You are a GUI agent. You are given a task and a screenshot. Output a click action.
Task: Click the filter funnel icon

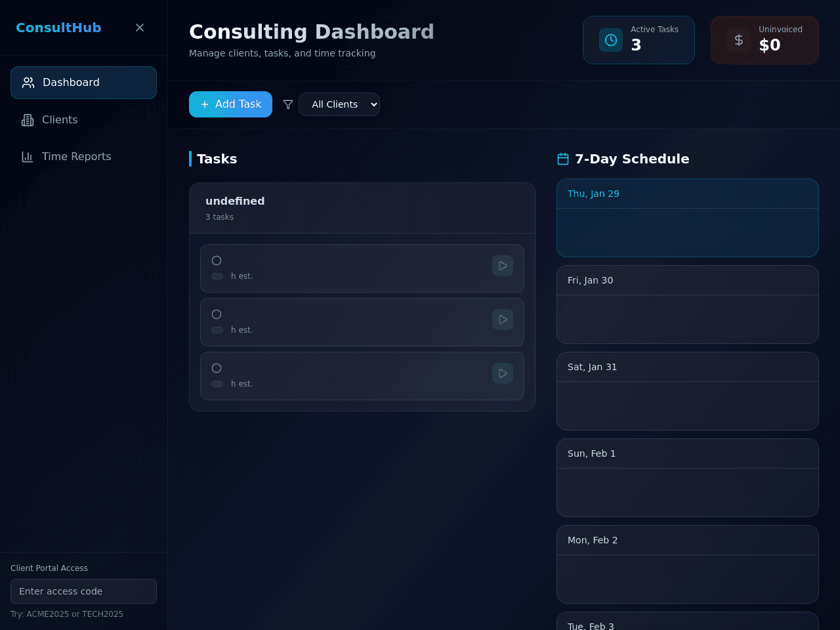click(288, 104)
